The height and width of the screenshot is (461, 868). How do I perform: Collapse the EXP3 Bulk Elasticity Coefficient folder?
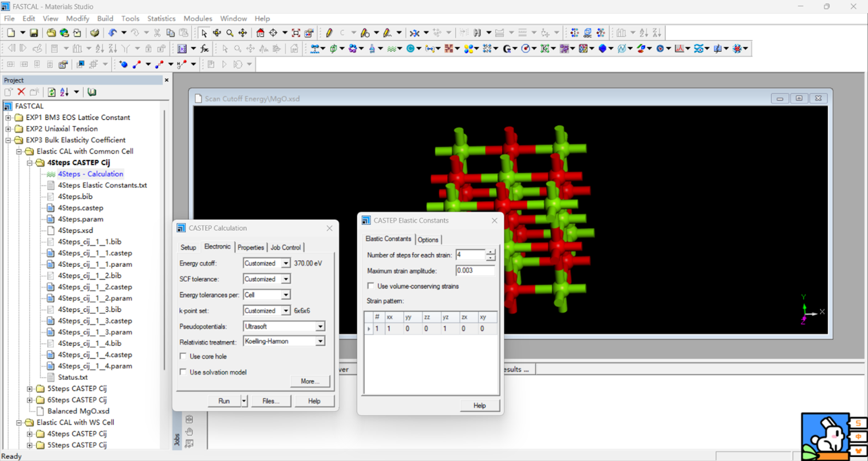tap(9, 140)
